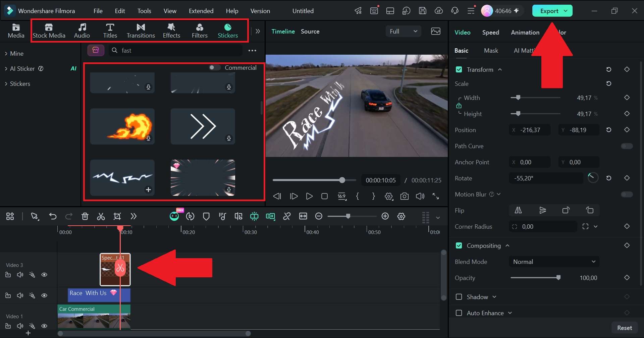This screenshot has width=644, height=338.
Task: Enable the Auto Enhance checkbox
Action: point(459,313)
